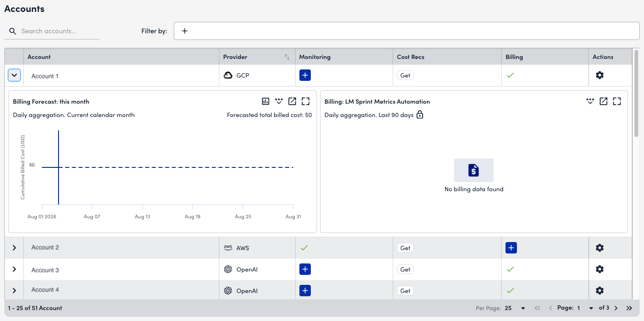Click the Billing Forecast: this month title
The width and height of the screenshot is (644, 321).
pos(51,102)
